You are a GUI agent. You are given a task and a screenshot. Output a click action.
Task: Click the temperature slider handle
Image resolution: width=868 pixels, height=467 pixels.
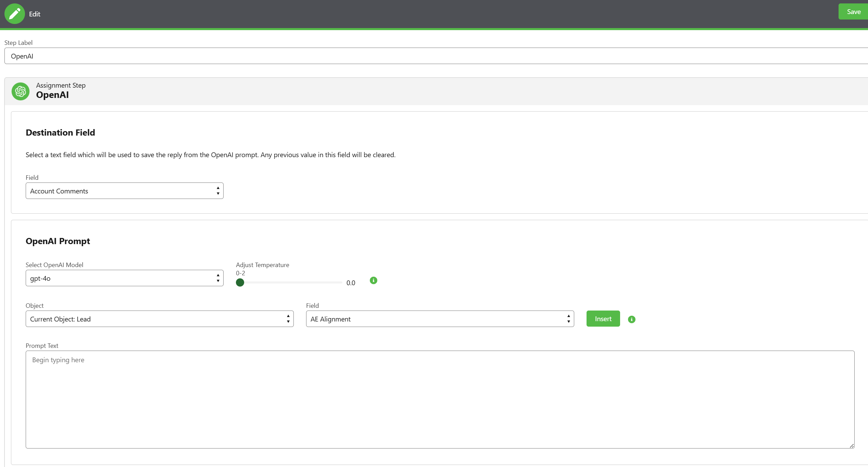click(x=240, y=282)
